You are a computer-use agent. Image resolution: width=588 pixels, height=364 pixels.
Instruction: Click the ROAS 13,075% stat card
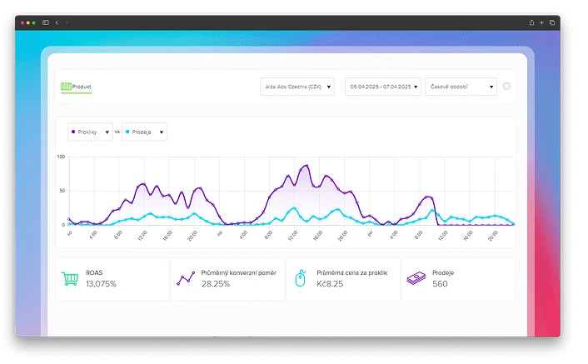[x=112, y=279]
